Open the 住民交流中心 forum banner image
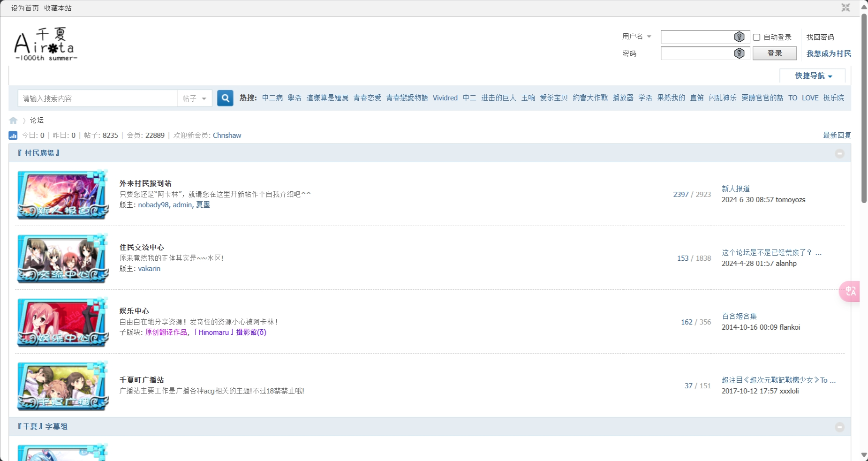 pos(63,258)
